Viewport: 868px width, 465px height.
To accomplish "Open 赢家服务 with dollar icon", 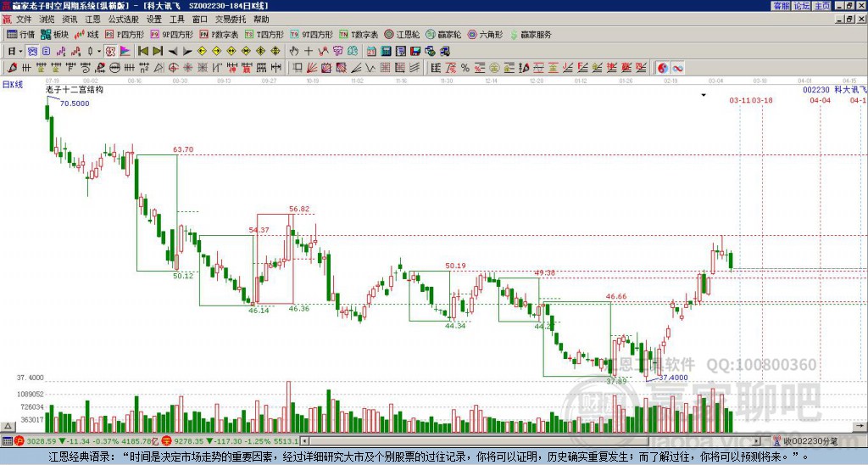I will pos(531,34).
